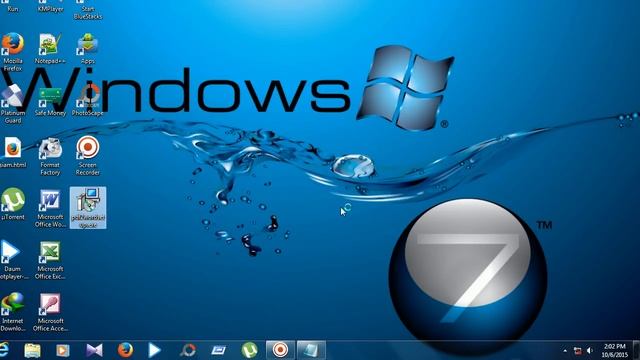Open the volume speaker tray icon

(x=590, y=351)
